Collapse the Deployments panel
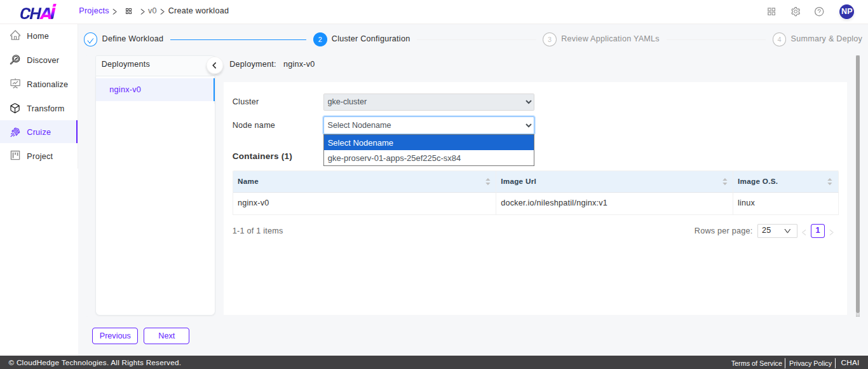 tap(214, 65)
